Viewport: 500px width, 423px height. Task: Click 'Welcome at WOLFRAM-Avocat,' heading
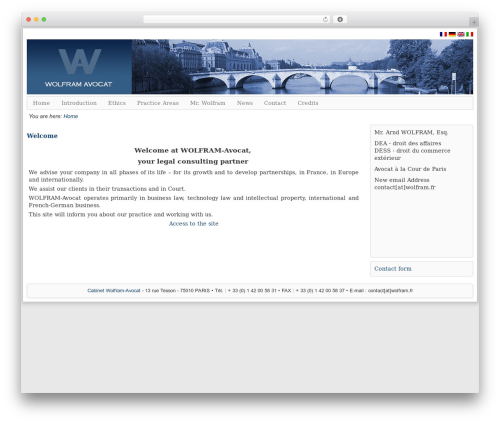click(193, 150)
